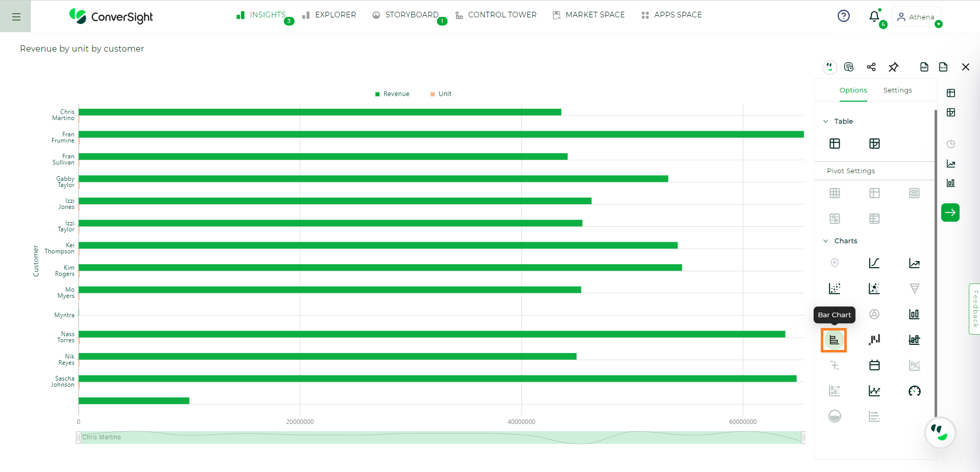The height and width of the screenshot is (472, 980).
Task: Open the hamburger menu
Action: (16, 17)
